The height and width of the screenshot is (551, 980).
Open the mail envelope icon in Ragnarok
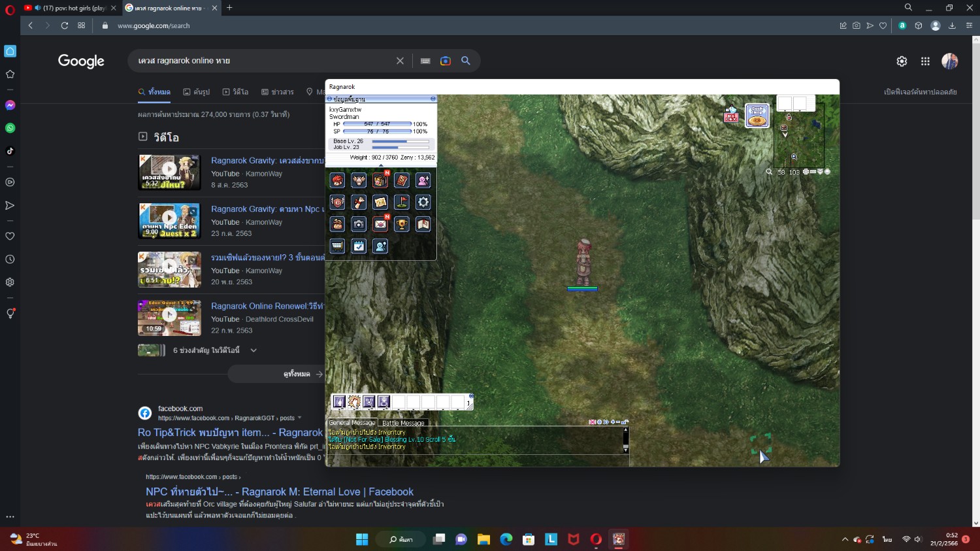point(380,224)
